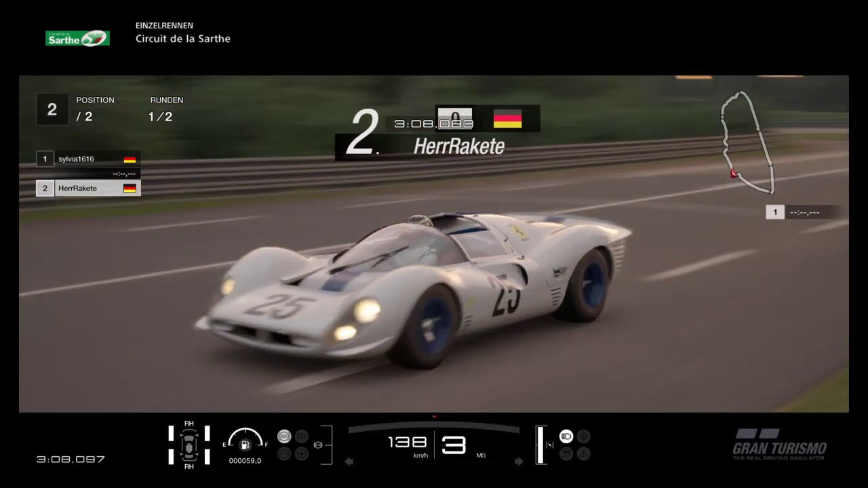The image size is (868, 488).
Task: Click the German flag next to sylvia1616
Action: click(130, 159)
